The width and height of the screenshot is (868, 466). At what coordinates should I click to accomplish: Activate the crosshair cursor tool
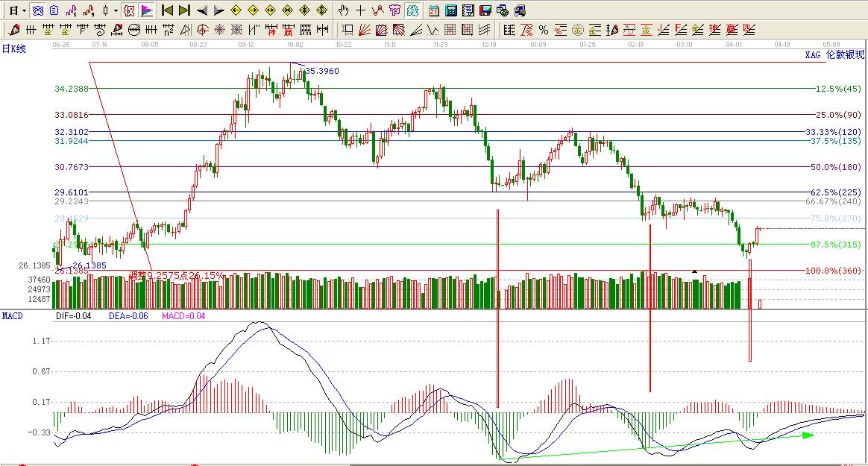click(360, 10)
